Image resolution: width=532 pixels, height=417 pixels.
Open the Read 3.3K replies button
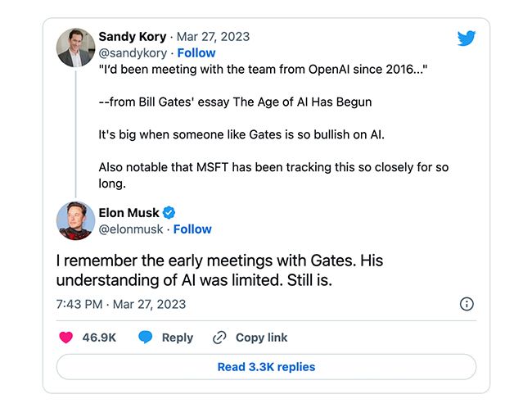pyautogui.click(x=266, y=367)
